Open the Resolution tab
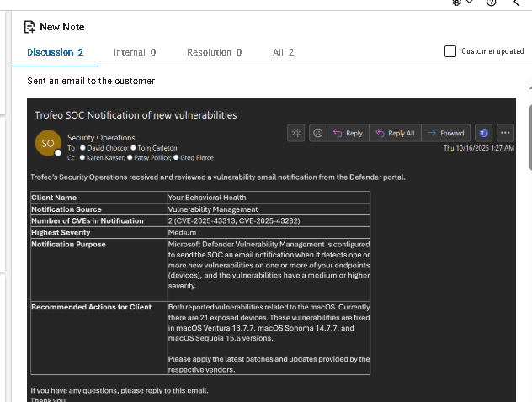Viewport: 532px width, 402px height. [214, 52]
